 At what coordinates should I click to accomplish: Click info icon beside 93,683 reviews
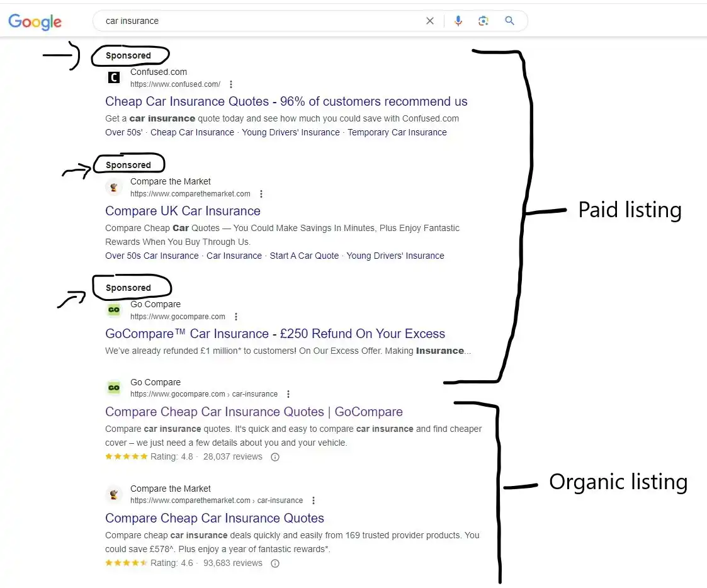275,563
